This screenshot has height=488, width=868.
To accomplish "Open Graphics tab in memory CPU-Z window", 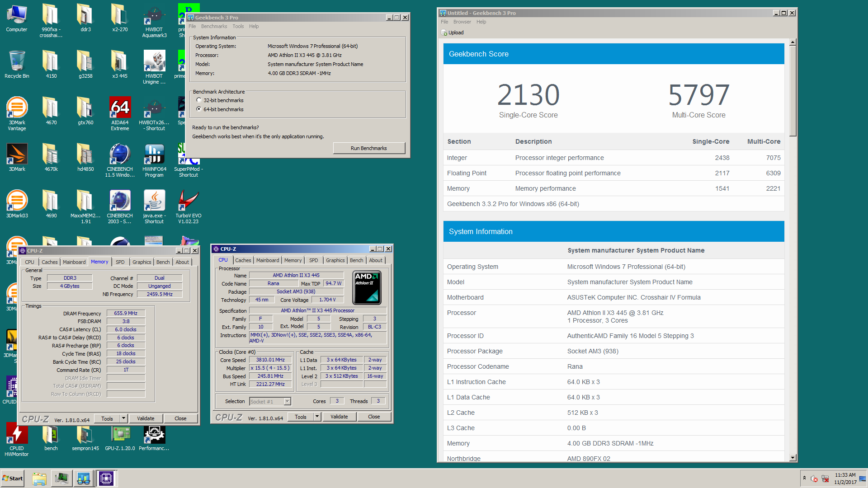I will [142, 262].
